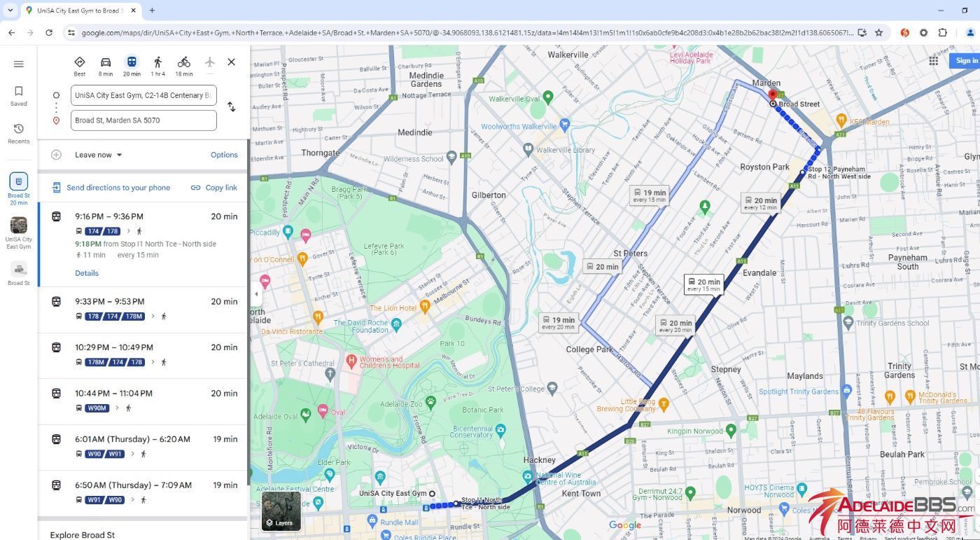
Task: Select Walking mode, 1 hr 4
Action: point(158,66)
